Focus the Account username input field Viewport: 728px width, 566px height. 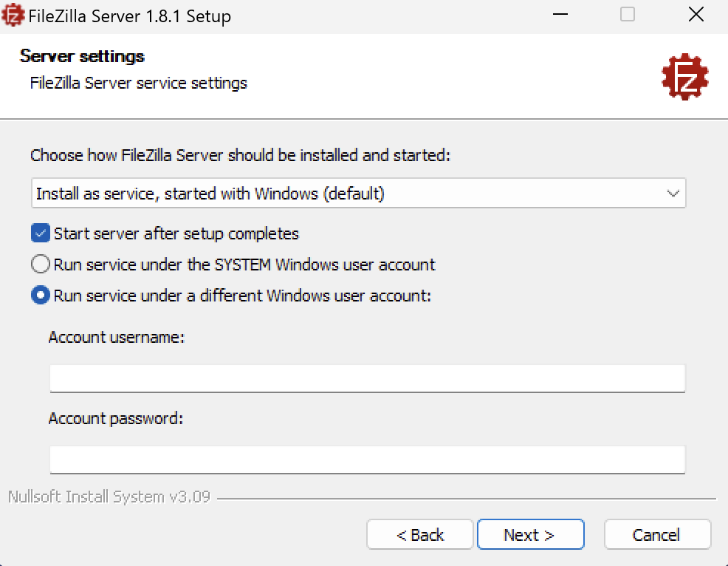(x=367, y=378)
